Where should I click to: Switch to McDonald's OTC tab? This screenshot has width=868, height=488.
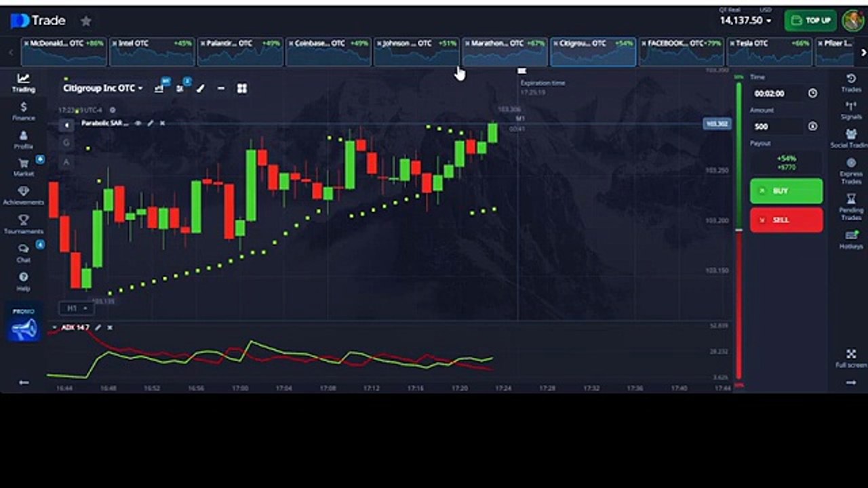tap(64, 52)
